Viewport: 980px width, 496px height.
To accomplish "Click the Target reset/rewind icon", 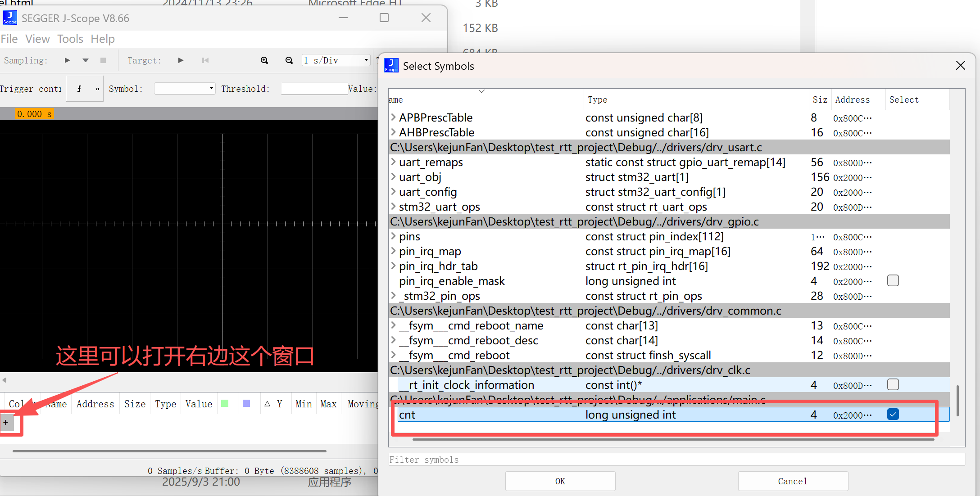I will click(205, 60).
